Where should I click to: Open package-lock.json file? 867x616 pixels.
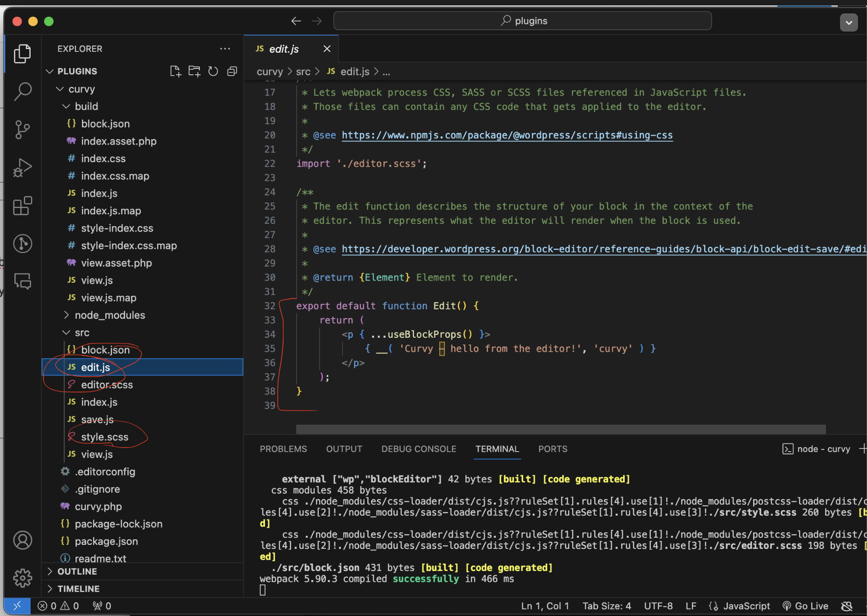[142, 524]
